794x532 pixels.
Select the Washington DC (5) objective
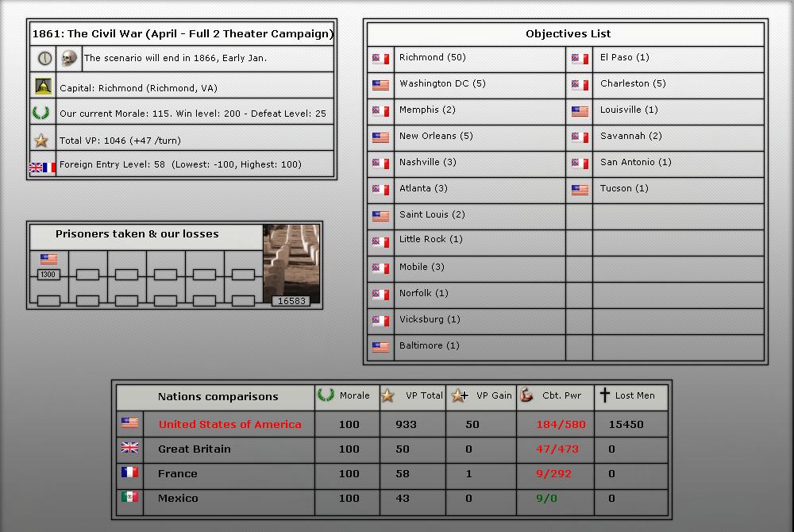pos(441,84)
